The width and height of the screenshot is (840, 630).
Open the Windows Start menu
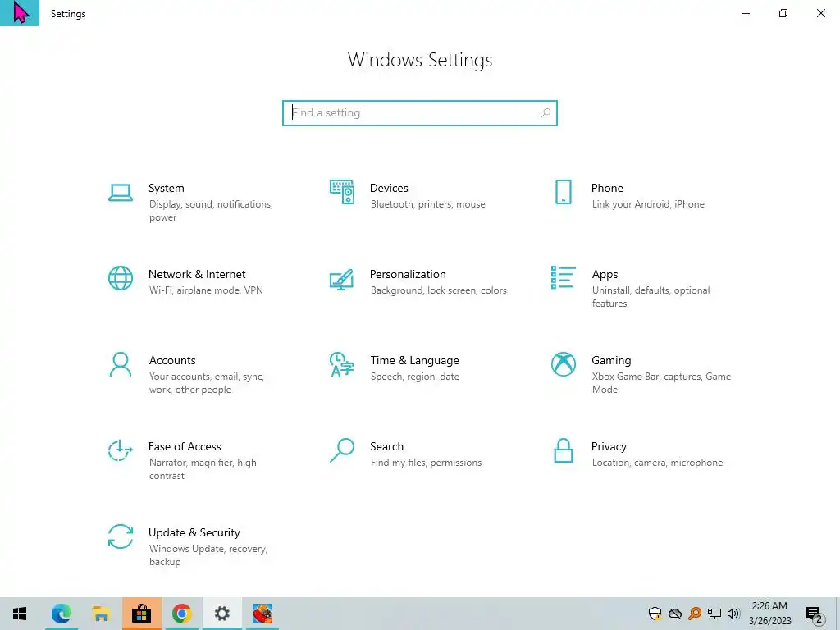click(20, 614)
